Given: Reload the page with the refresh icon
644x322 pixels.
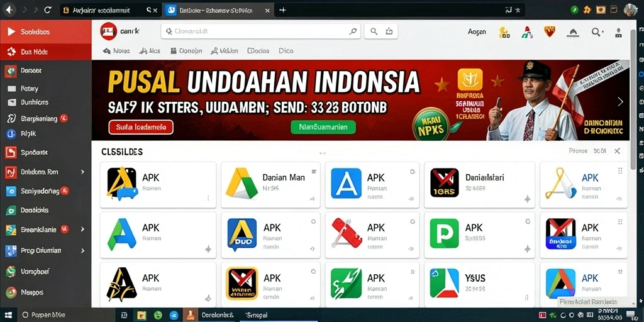Looking at the screenshot, I should pos(48,10).
